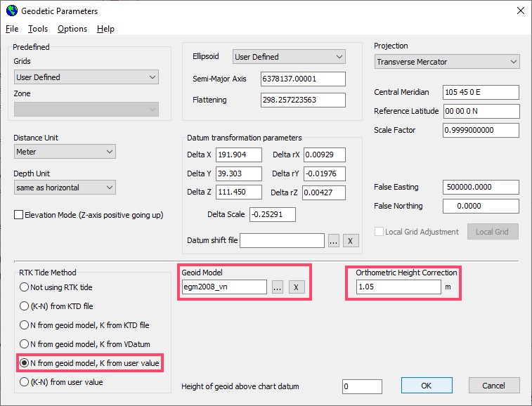Image resolution: width=532 pixels, height=406 pixels.
Task: Click the False Northing field
Action: pos(481,206)
